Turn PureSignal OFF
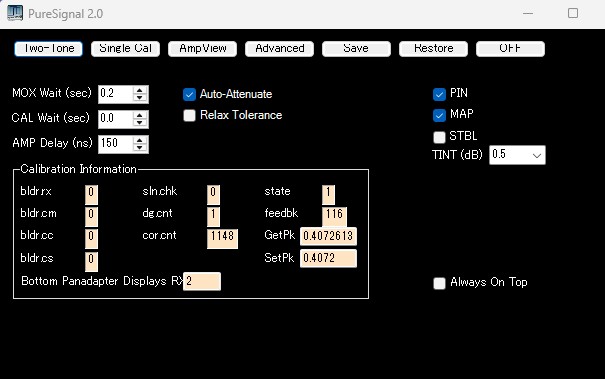The height and width of the screenshot is (379, 605). point(510,49)
